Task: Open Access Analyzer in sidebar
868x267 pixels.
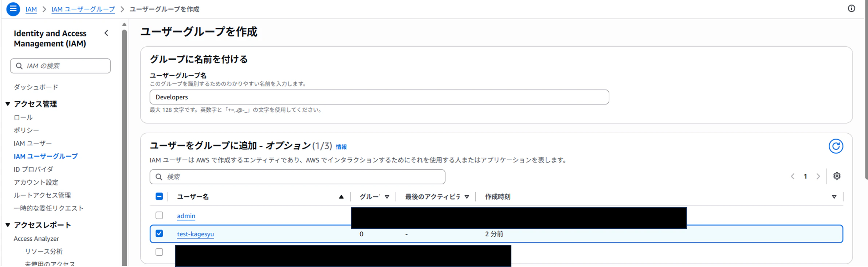Action: pyautogui.click(x=36, y=239)
